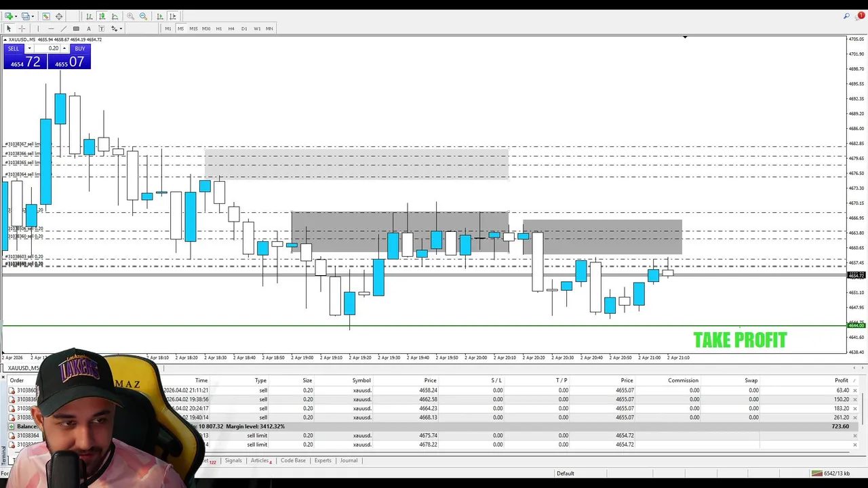Switch chart to candlesticks view
Viewport: 868px width, 488px height.
tap(102, 16)
